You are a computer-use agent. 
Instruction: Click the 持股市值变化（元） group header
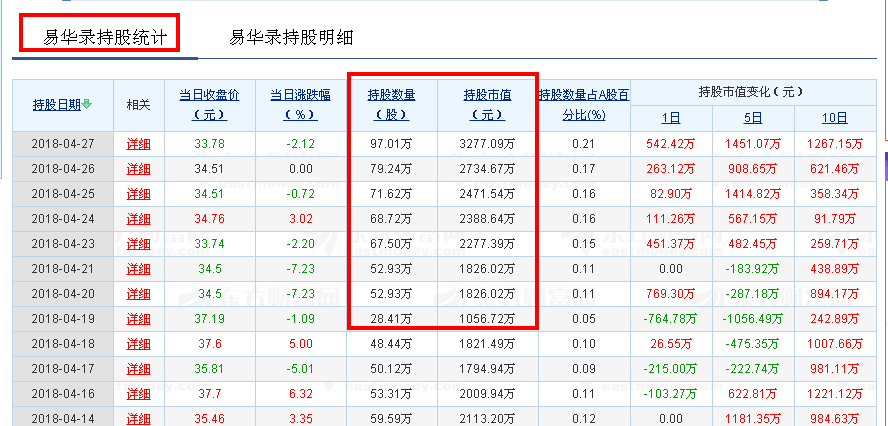pos(751,91)
